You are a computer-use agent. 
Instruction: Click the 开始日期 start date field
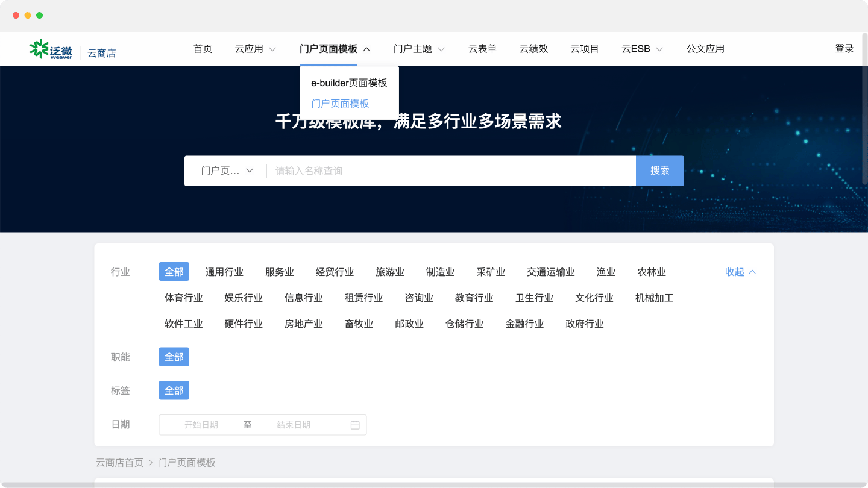pyautogui.click(x=201, y=425)
